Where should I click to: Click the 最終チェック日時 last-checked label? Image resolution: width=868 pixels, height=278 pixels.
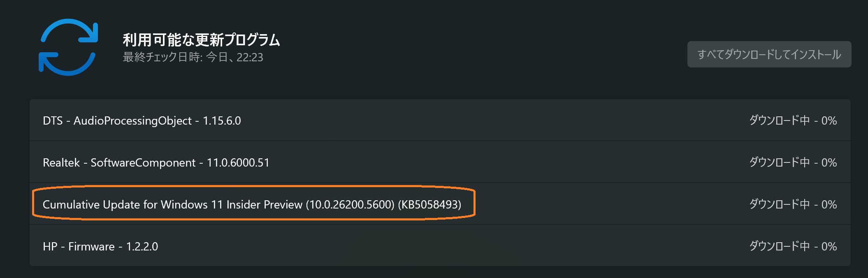pyautogui.click(x=162, y=57)
